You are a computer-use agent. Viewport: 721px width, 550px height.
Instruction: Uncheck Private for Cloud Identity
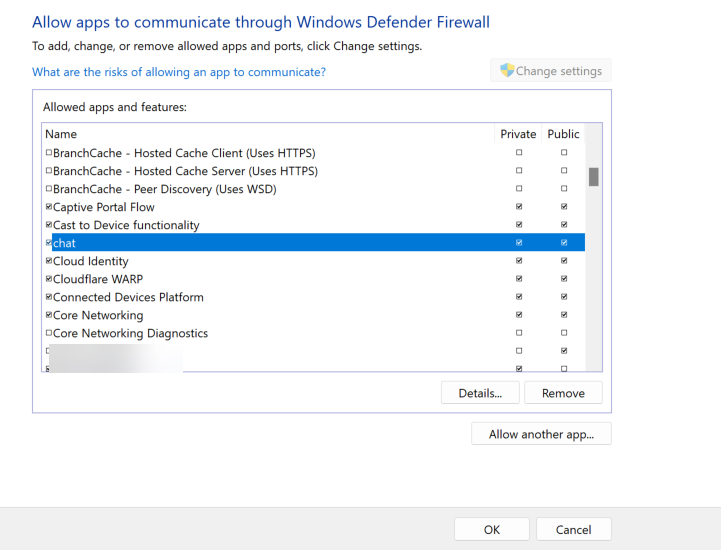tap(519, 261)
